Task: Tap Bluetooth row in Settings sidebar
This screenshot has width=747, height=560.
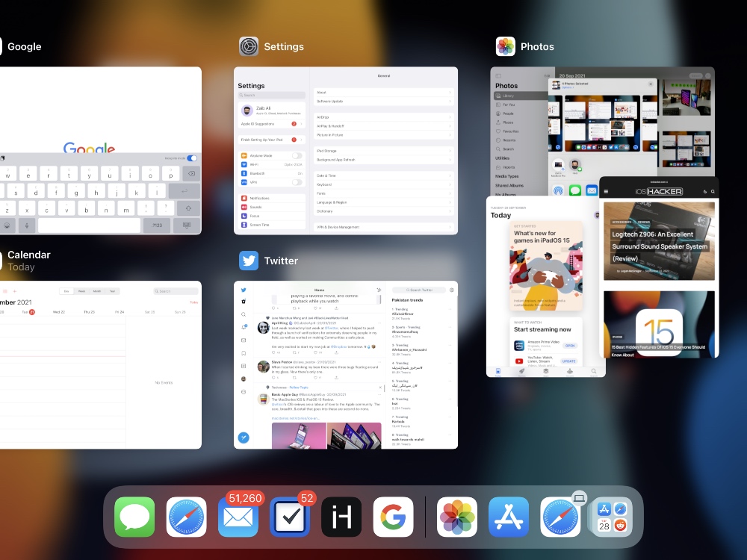Action: (x=272, y=173)
